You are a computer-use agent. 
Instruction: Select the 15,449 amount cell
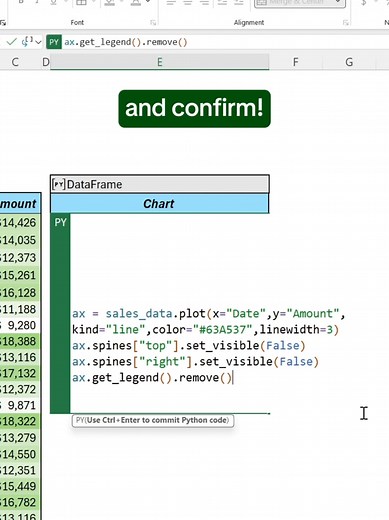pyautogui.click(x=20, y=486)
